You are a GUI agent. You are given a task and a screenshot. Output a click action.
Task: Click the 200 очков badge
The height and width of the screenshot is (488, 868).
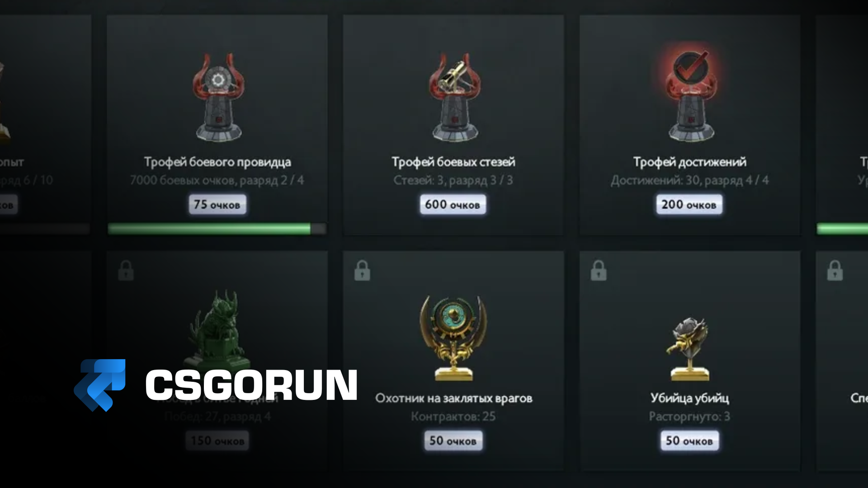click(x=689, y=205)
